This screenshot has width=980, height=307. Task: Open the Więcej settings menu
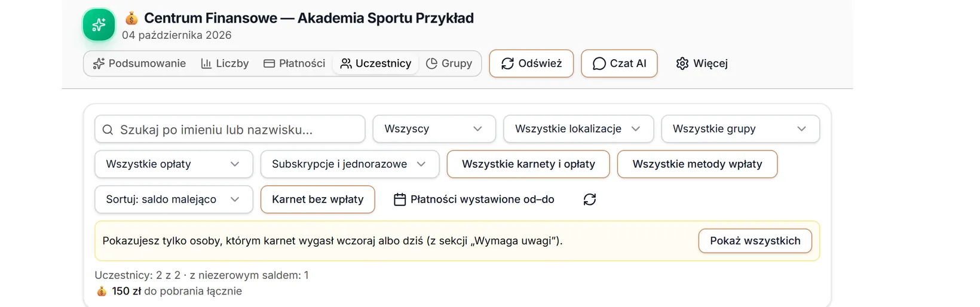[x=702, y=63]
